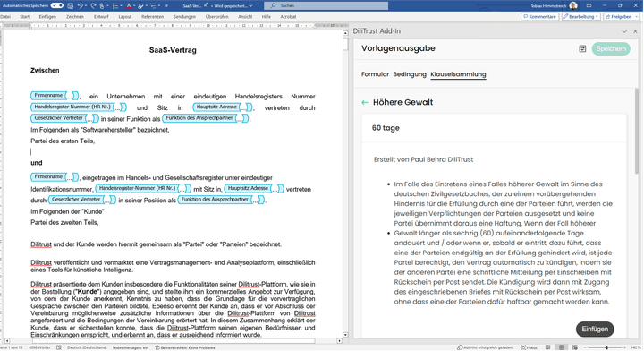Click the '6096 Wörter' word count
The width and height of the screenshot is (644, 351).
[x=39, y=347]
